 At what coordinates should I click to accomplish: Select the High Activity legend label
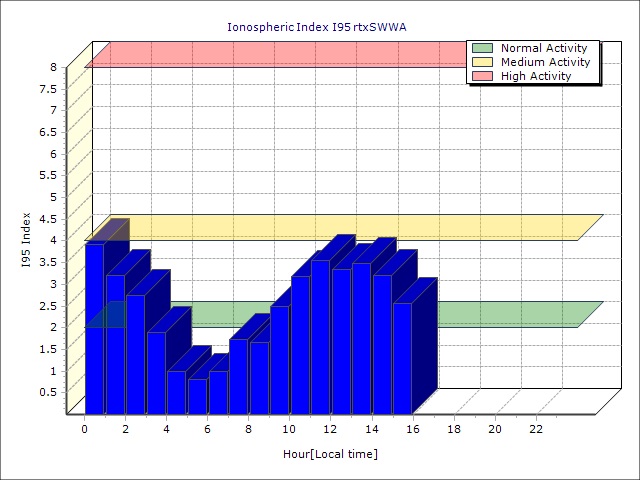(536, 76)
